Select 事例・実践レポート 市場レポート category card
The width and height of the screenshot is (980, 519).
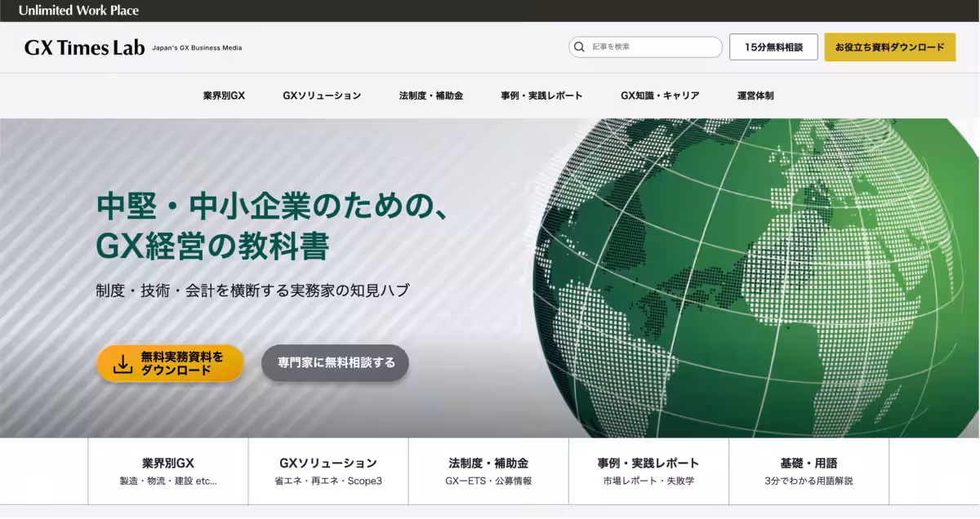coord(648,472)
